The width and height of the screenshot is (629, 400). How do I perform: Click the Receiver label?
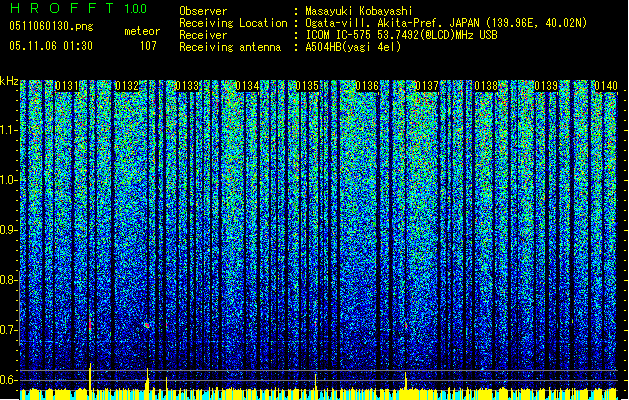203,35
